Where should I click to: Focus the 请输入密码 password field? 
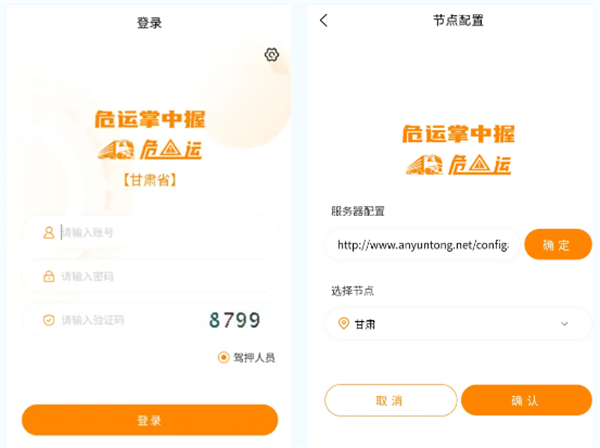(x=150, y=276)
